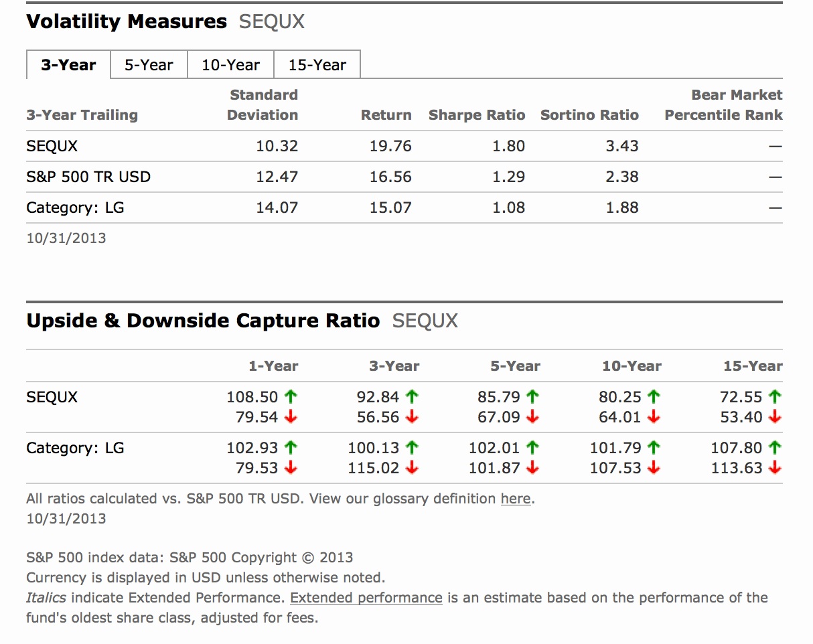Click the Sharpe Ratio column header
Screen dimensions: 813x644
coord(477,115)
